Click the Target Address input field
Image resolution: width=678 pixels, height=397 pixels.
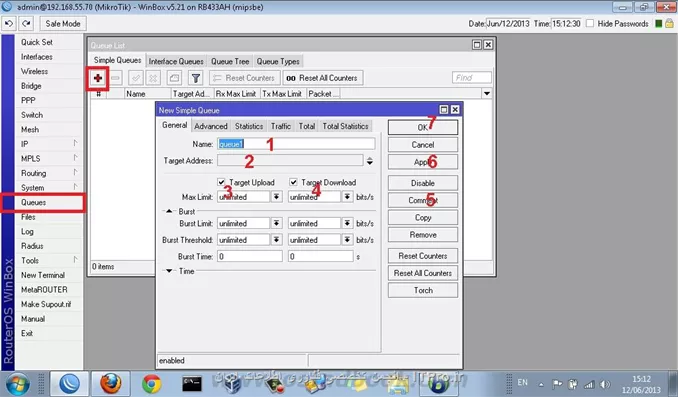[x=290, y=160]
